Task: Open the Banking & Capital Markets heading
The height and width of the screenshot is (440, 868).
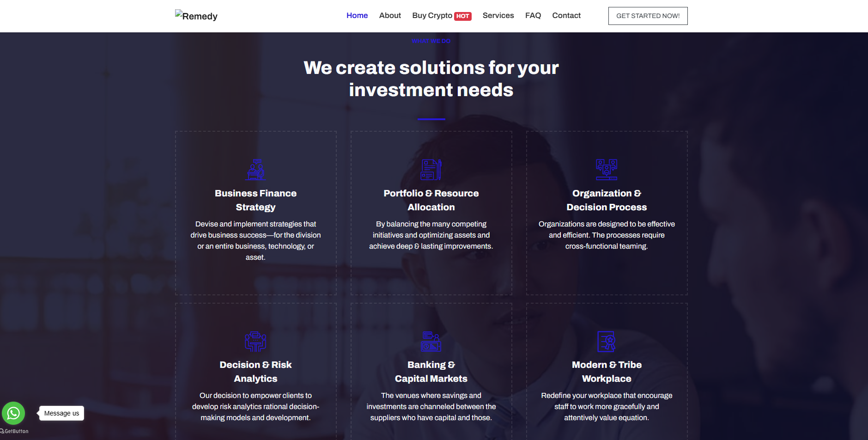Action: click(431, 372)
